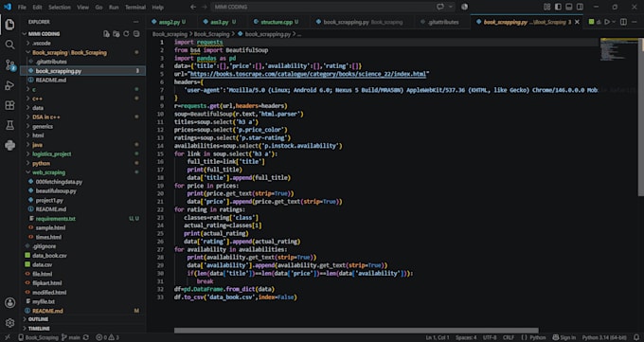Open the errors and warnings indicator
The height and width of the screenshot is (342, 644).
tap(107, 337)
